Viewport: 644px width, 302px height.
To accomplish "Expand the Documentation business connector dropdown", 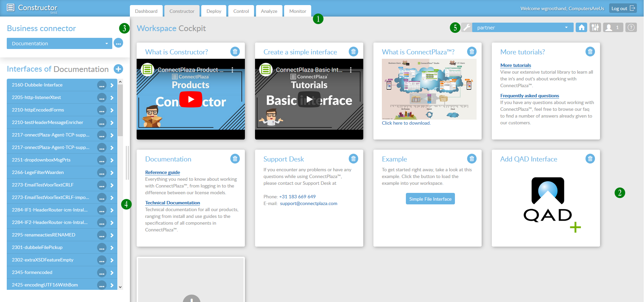I will pos(59,44).
